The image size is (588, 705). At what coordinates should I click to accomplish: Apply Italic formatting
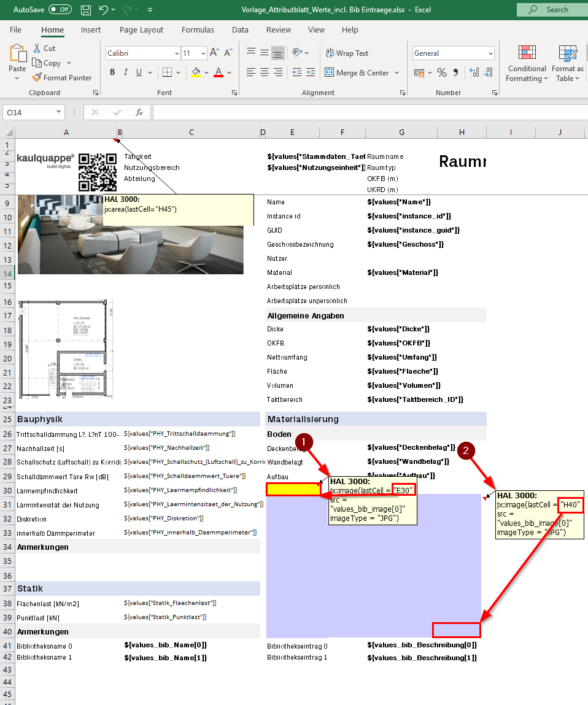(x=126, y=72)
